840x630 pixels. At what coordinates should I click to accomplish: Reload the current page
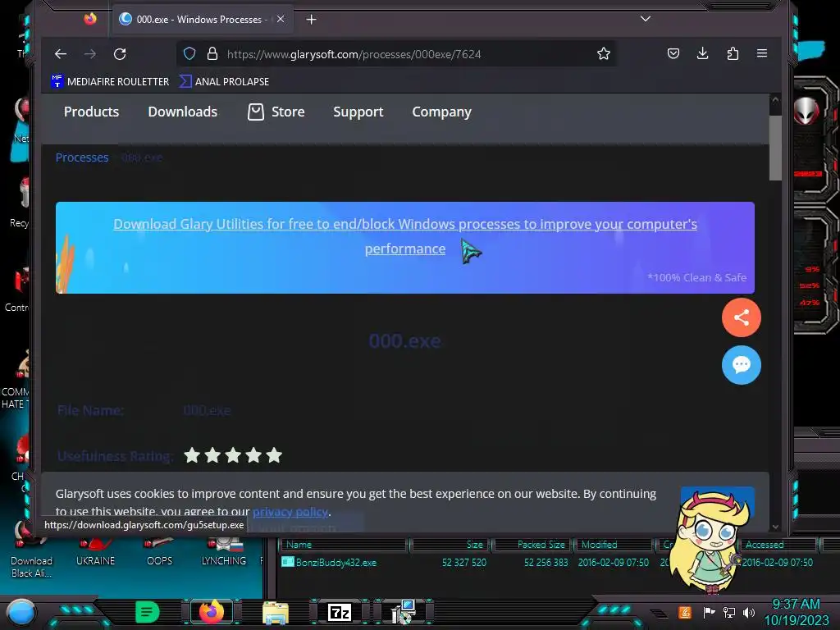point(120,54)
